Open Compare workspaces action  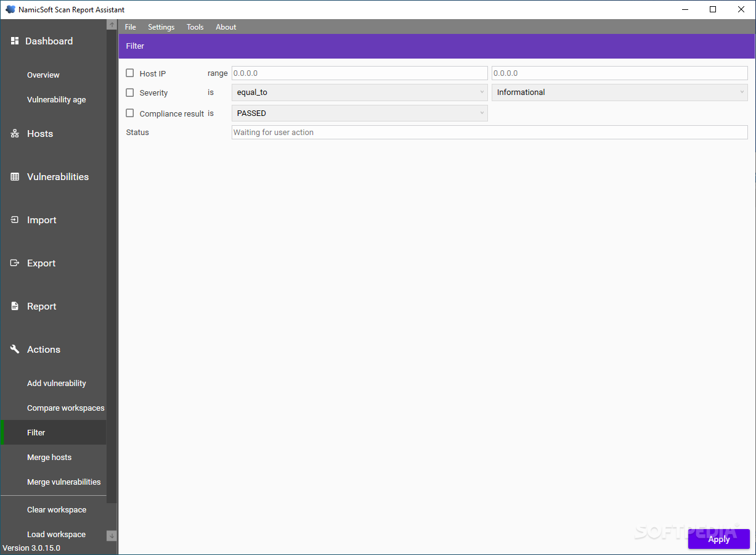(66, 408)
